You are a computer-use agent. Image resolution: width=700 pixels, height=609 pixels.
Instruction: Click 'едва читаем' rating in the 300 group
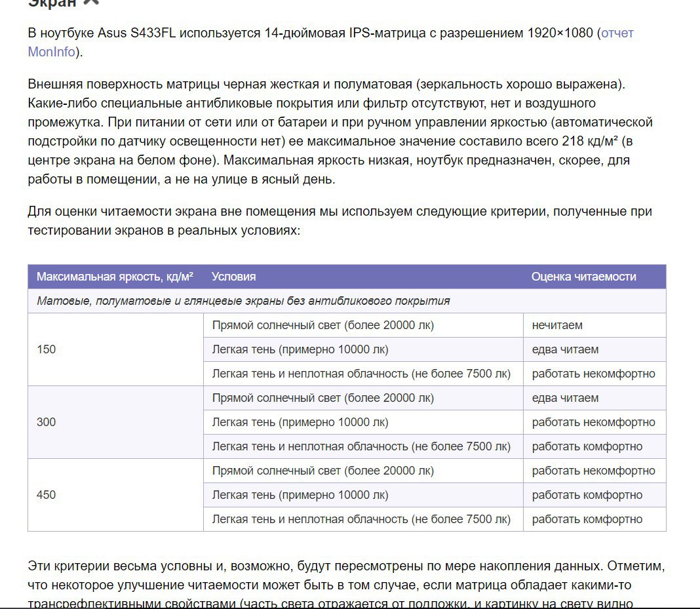[x=594, y=398]
